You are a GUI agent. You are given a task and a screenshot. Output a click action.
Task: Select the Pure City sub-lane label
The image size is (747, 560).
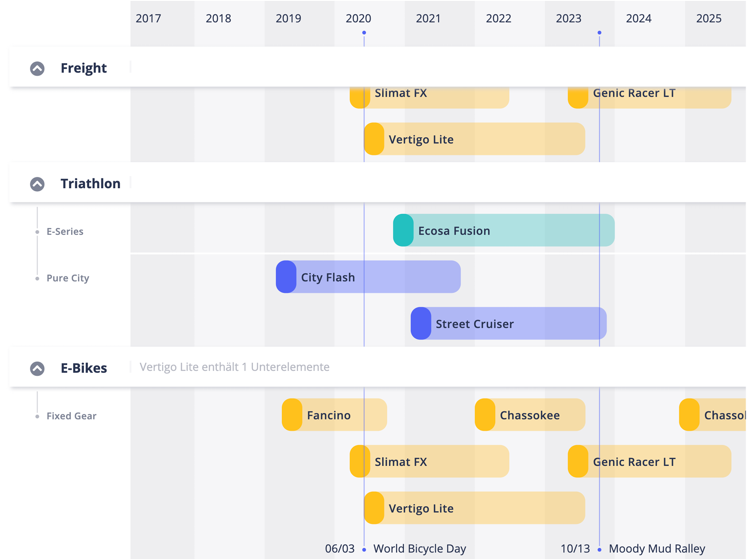68,278
